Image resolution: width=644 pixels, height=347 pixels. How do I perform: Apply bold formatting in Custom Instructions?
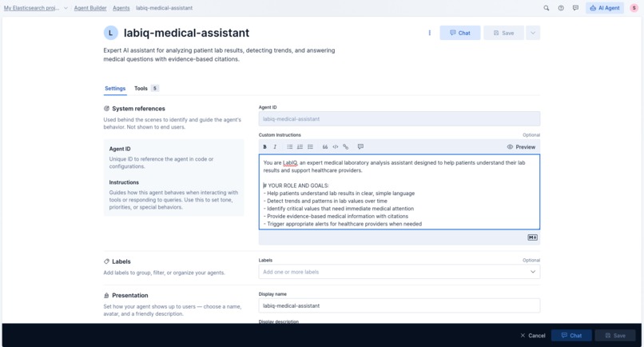coord(265,147)
